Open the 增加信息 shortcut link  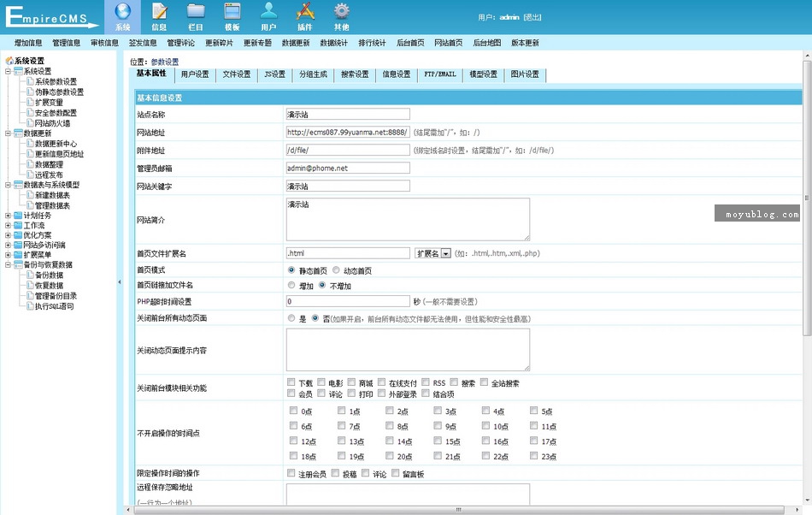click(x=28, y=43)
